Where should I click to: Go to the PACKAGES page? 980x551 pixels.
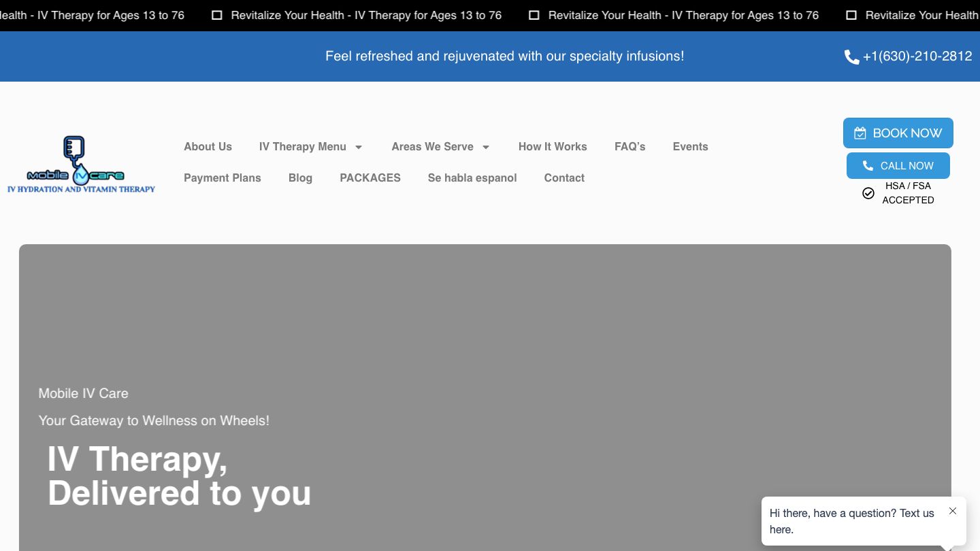(x=370, y=178)
